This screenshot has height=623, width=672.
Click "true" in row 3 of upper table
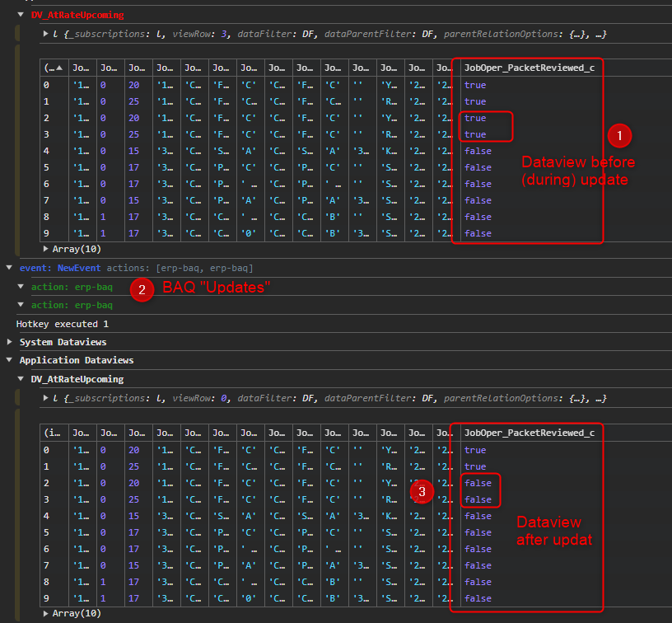[x=475, y=134]
